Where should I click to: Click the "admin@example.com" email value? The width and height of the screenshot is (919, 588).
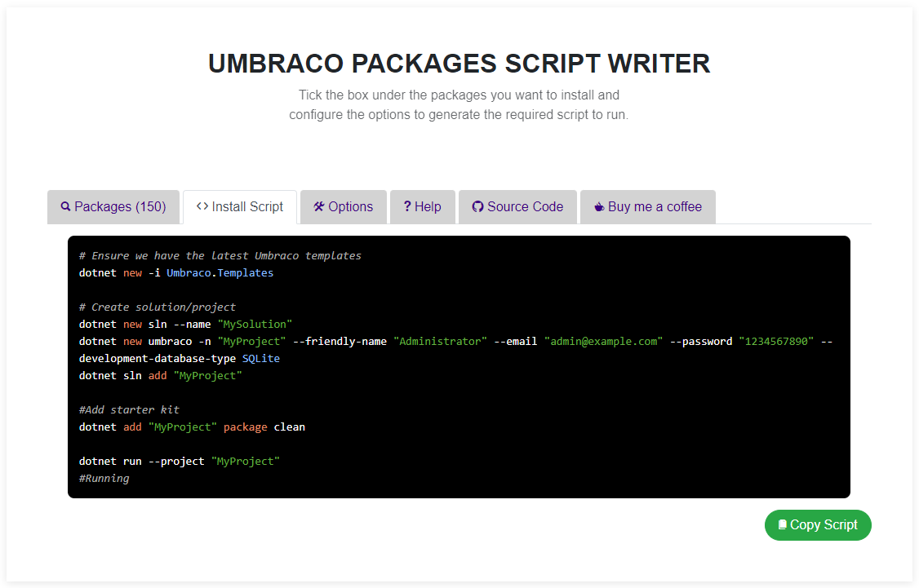(x=603, y=342)
